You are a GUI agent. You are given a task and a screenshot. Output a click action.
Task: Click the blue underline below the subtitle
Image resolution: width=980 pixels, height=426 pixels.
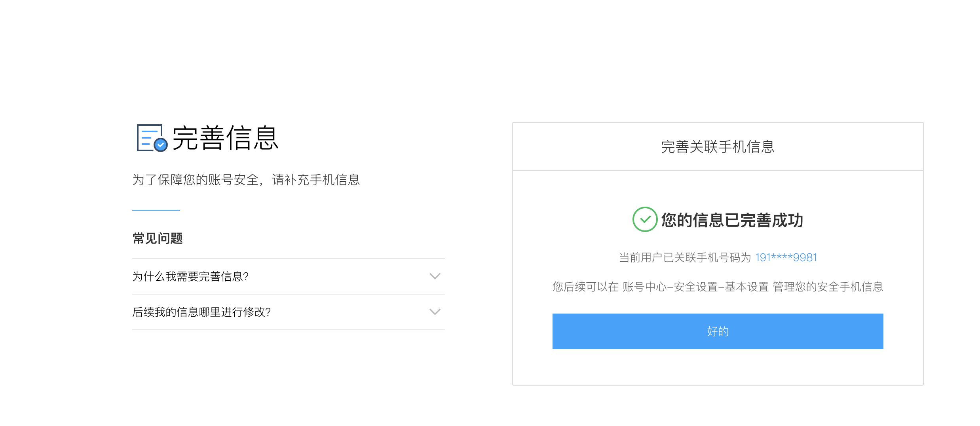(x=156, y=210)
